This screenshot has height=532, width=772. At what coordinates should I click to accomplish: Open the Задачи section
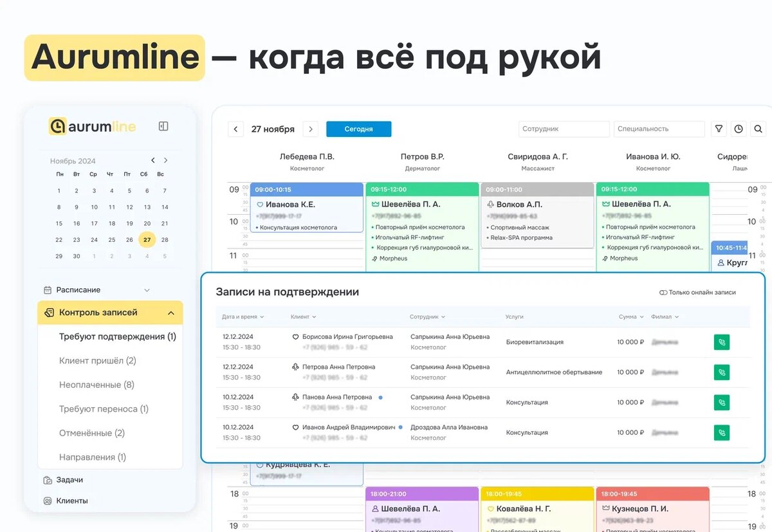point(69,480)
